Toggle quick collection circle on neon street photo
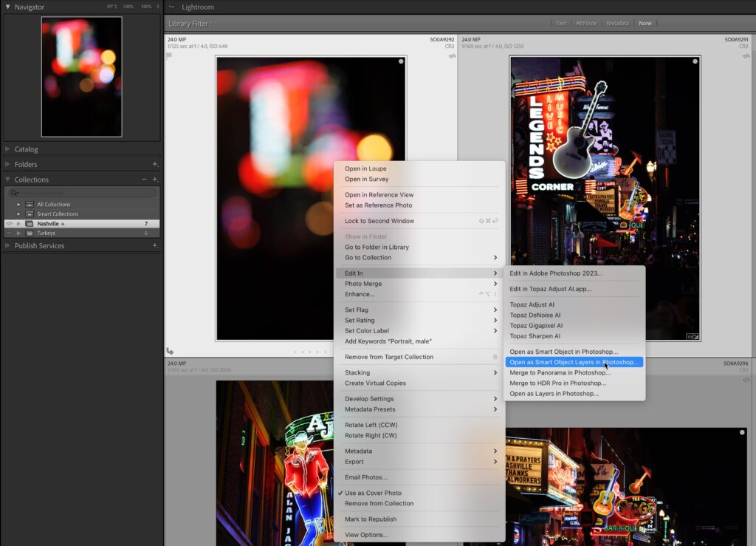Image resolution: width=756 pixels, height=546 pixels. 742,433
